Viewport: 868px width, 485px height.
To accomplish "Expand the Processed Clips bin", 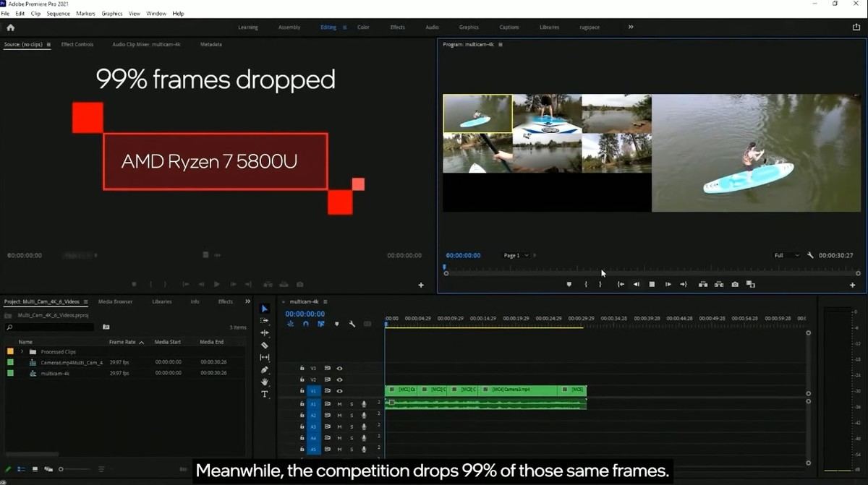I will (22, 352).
